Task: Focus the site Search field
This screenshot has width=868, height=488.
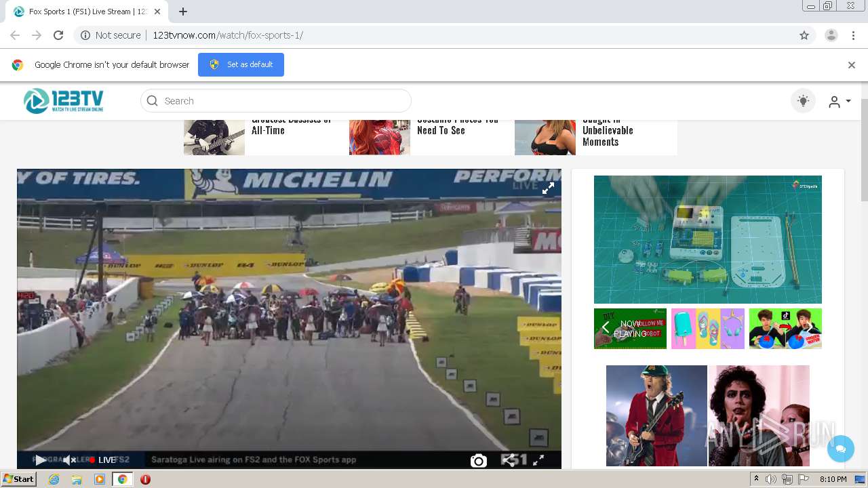Action: click(276, 101)
